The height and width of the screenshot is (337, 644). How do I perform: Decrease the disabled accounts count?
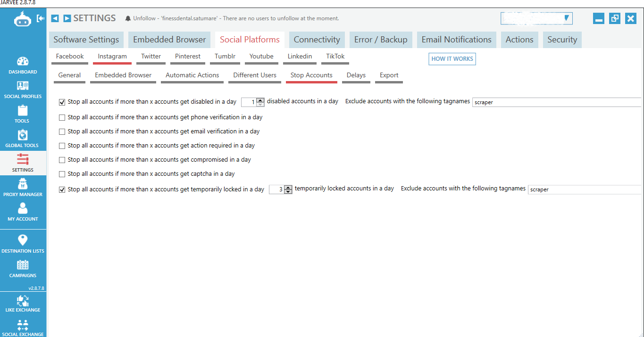[x=260, y=104]
